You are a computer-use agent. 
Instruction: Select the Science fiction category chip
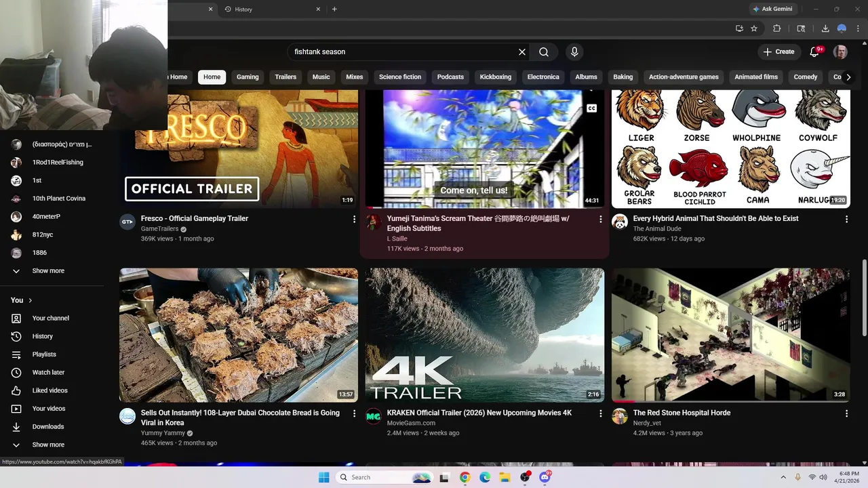click(x=400, y=77)
